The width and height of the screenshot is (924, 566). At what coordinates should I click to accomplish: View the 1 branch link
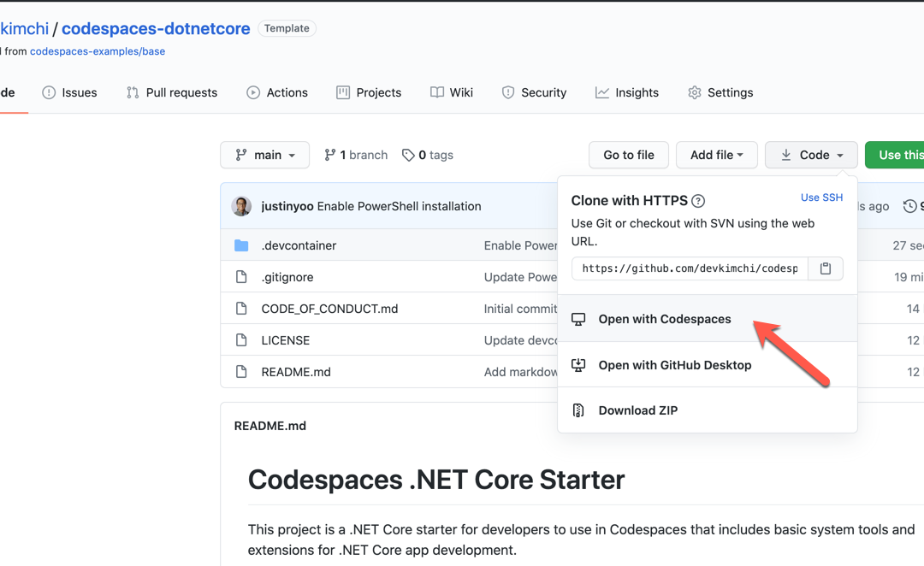[356, 155]
